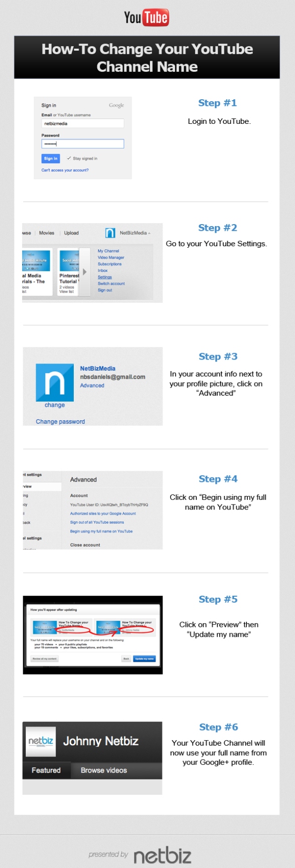Open Authorized sites to your Google Account

[103, 513]
